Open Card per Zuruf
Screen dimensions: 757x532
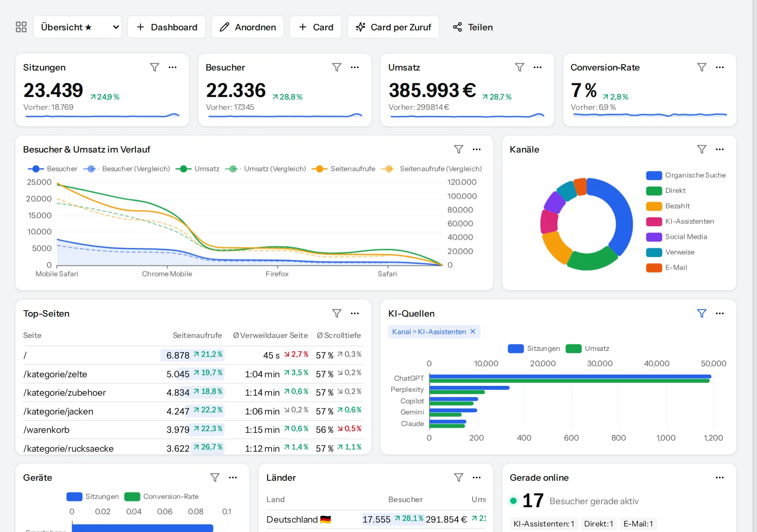[x=393, y=27]
